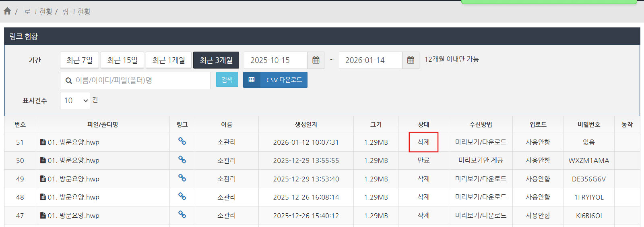This screenshot has height=227, width=644.
Task: Click the CSV 다운로드 button
Action: coord(275,80)
